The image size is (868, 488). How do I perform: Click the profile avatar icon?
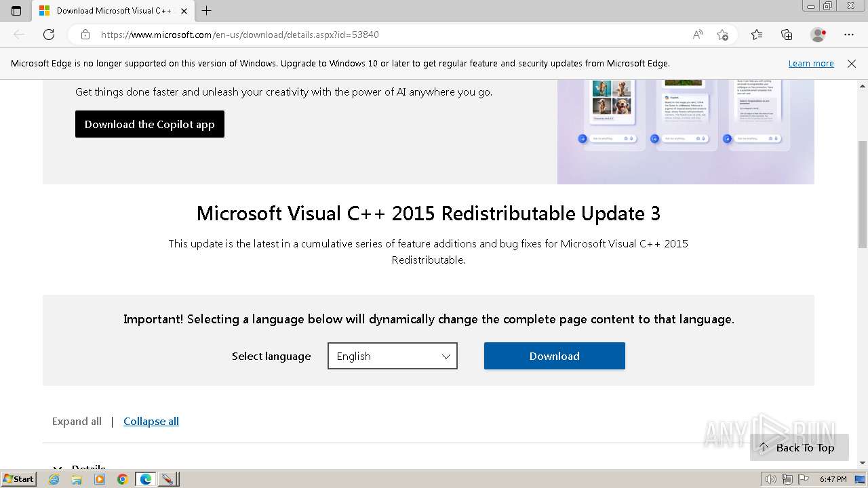818,35
